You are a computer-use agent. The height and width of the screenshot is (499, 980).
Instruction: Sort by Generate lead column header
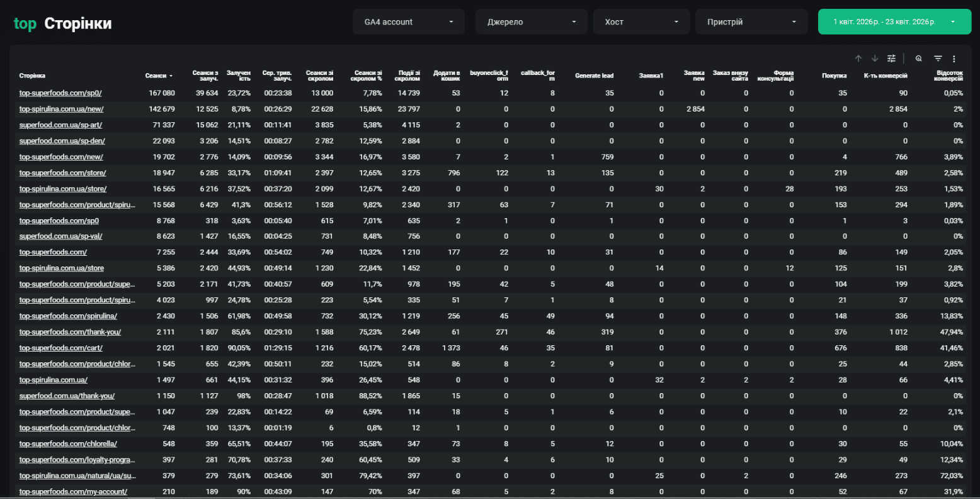pos(594,76)
